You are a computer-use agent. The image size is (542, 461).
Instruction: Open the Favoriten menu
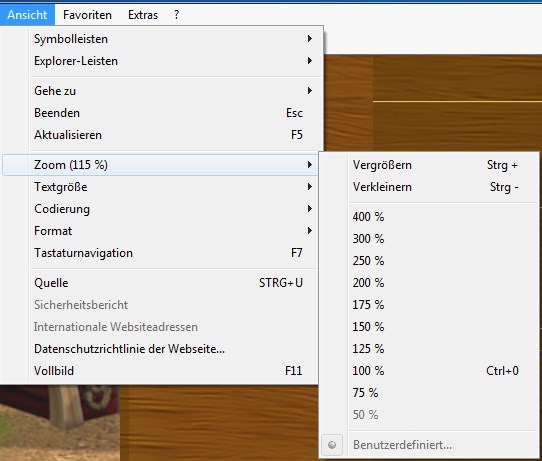[x=87, y=15]
